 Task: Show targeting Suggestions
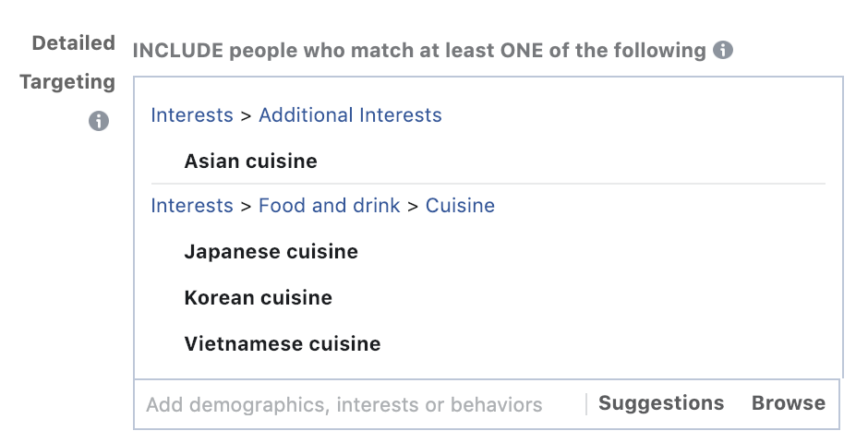coord(661,403)
